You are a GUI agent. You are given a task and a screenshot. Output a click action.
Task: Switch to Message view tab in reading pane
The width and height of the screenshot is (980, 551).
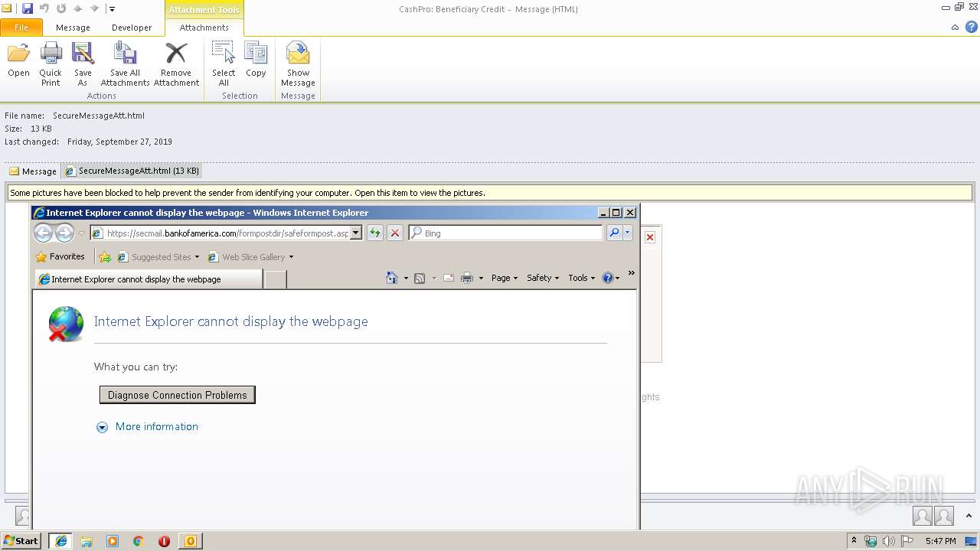(x=32, y=171)
